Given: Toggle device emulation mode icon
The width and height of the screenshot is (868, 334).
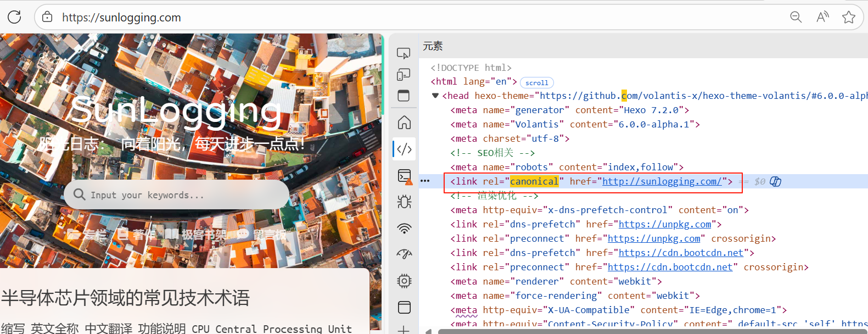Looking at the screenshot, I should coord(404,75).
